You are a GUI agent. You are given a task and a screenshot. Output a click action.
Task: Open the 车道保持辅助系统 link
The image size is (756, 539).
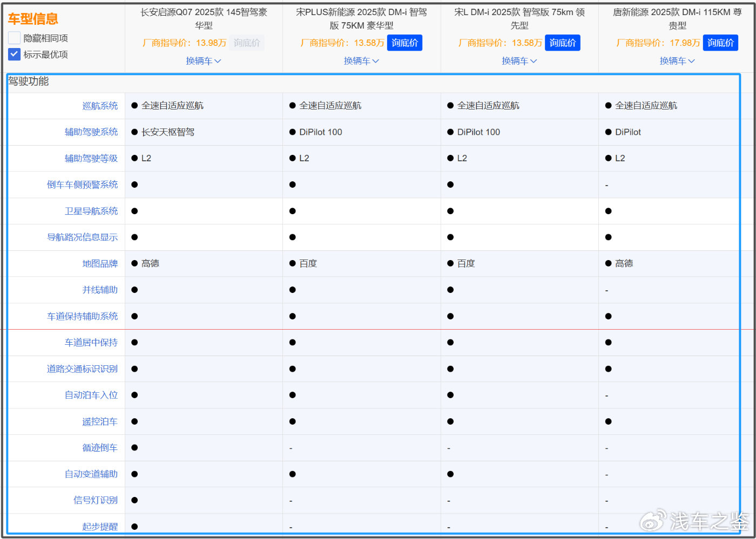click(x=82, y=316)
